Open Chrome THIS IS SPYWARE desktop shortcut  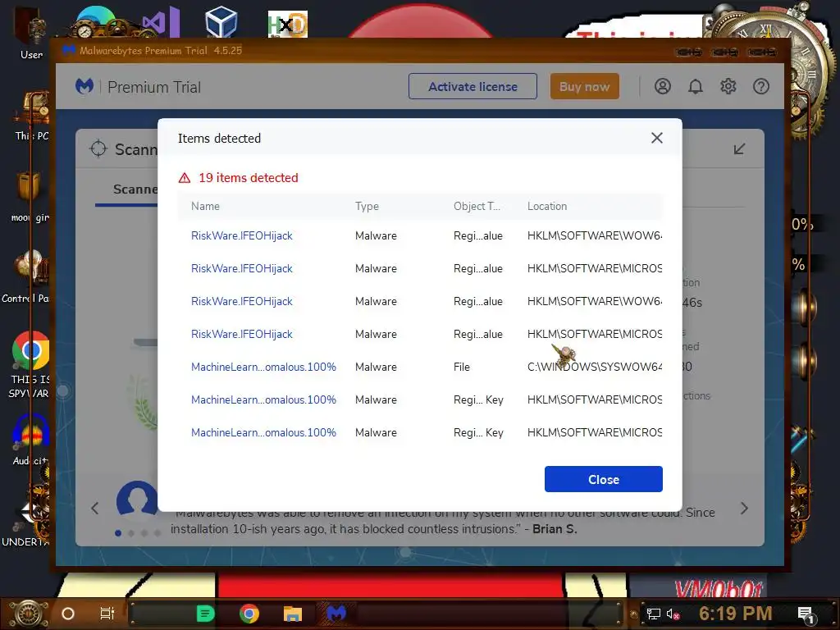30,364
